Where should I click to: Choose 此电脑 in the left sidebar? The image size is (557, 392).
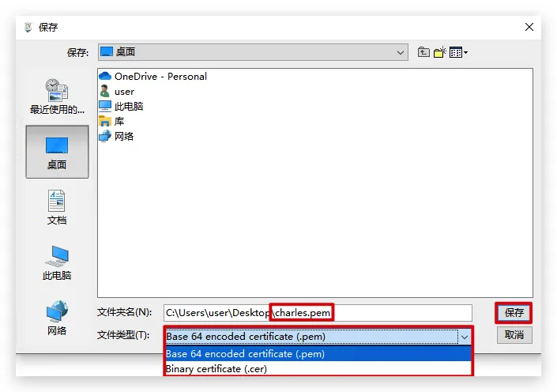tap(57, 262)
